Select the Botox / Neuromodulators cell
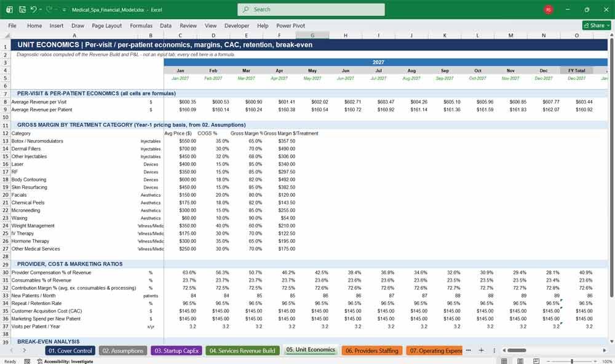Viewport: 615px width, 364px height. [x=74, y=141]
